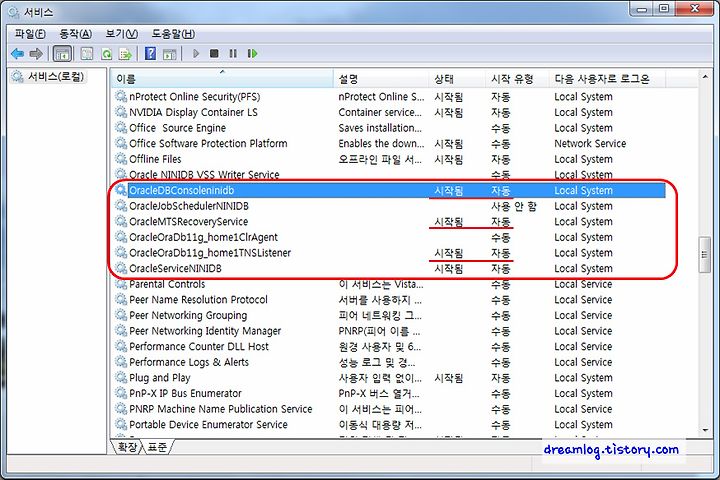This screenshot has width=720, height=480.
Task: Select OracleOraDb11g_home1ClrAgent service
Action: [x=389, y=237]
